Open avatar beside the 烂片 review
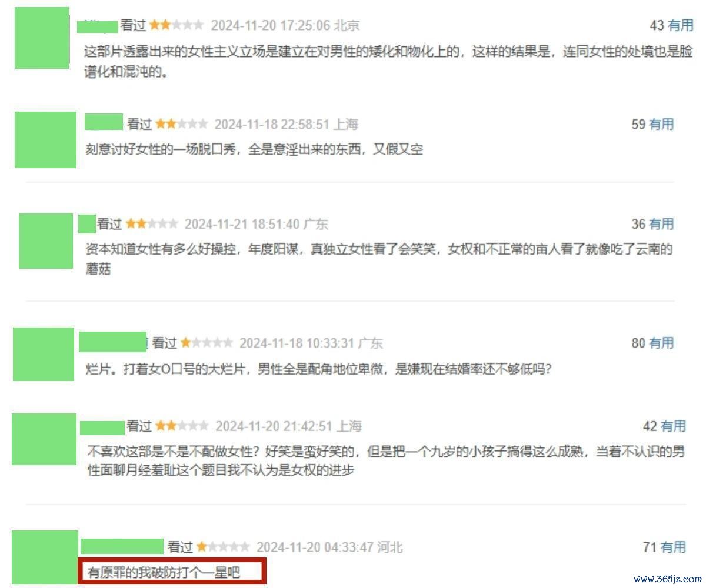The width and height of the screenshot is (706, 588). [44, 354]
